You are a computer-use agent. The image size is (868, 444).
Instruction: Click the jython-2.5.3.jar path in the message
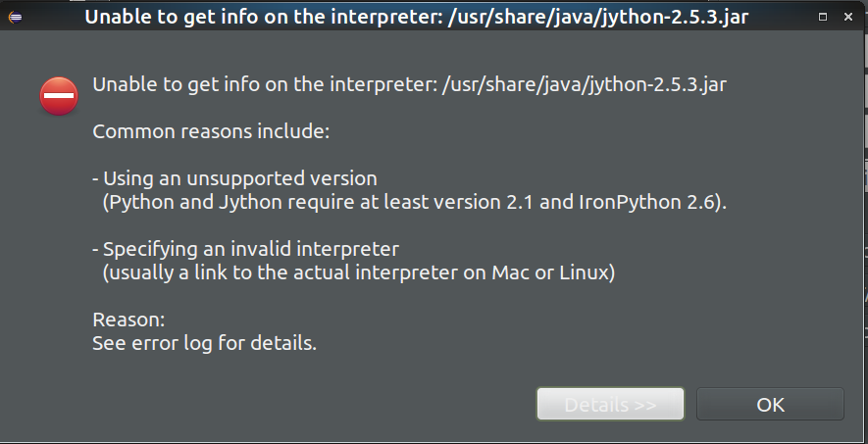pos(584,85)
